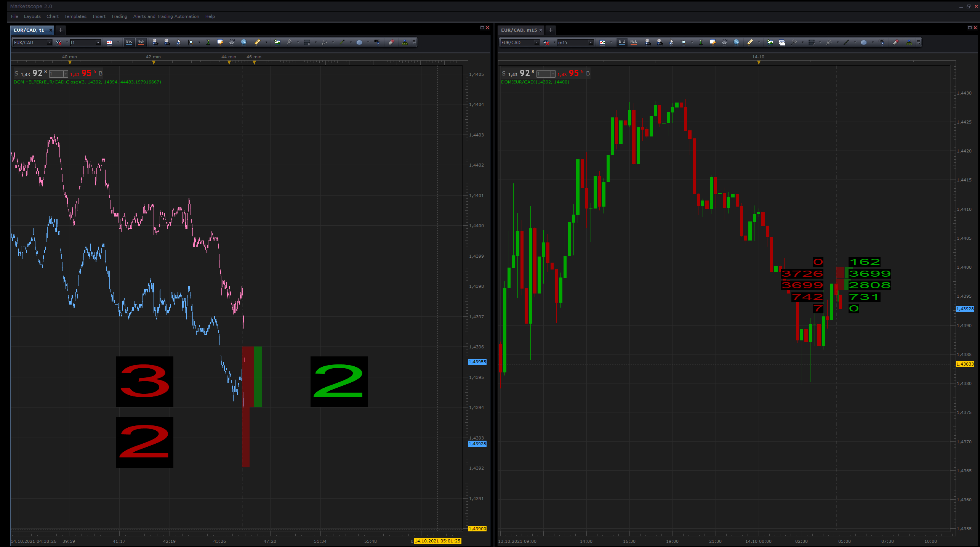Select pitchfork tool in t1 toolbar

point(290,42)
